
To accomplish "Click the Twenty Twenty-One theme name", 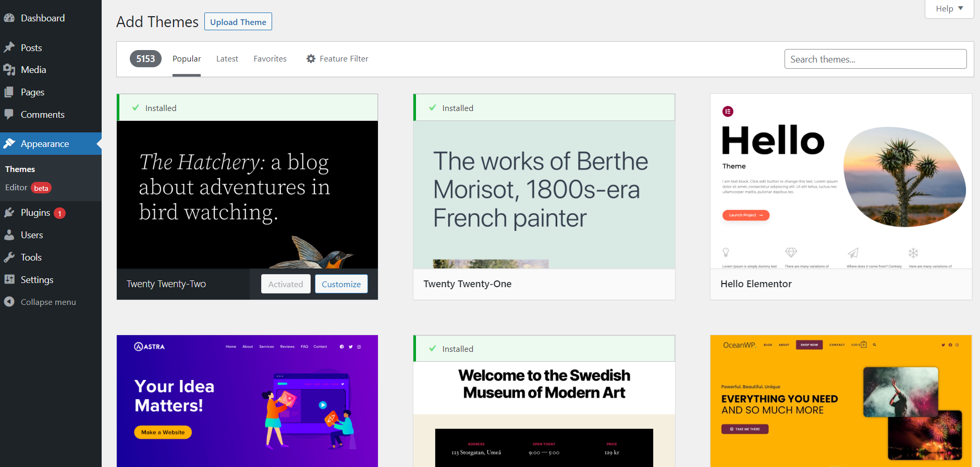I will point(468,284).
